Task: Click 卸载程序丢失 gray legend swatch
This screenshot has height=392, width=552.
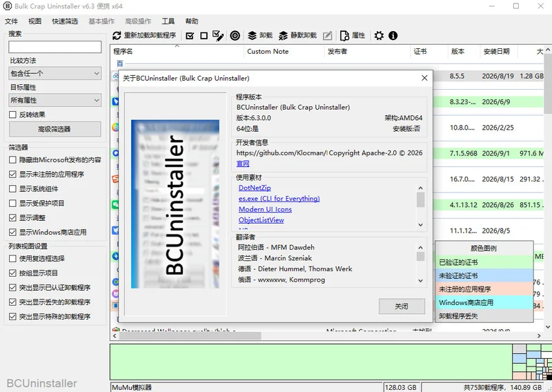Action: (484, 316)
